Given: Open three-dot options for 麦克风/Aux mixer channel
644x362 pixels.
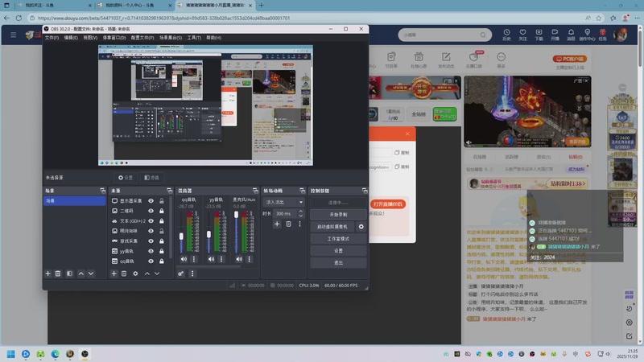Looking at the screenshot, I should pos(249,259).
